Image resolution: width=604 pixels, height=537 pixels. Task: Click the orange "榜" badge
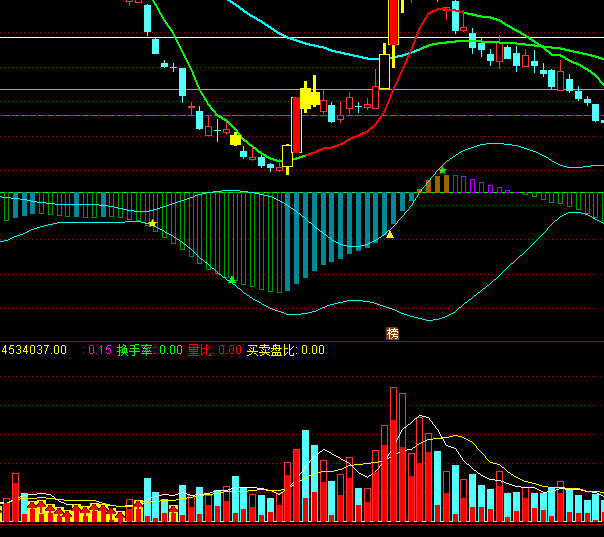tap(392, 334)
